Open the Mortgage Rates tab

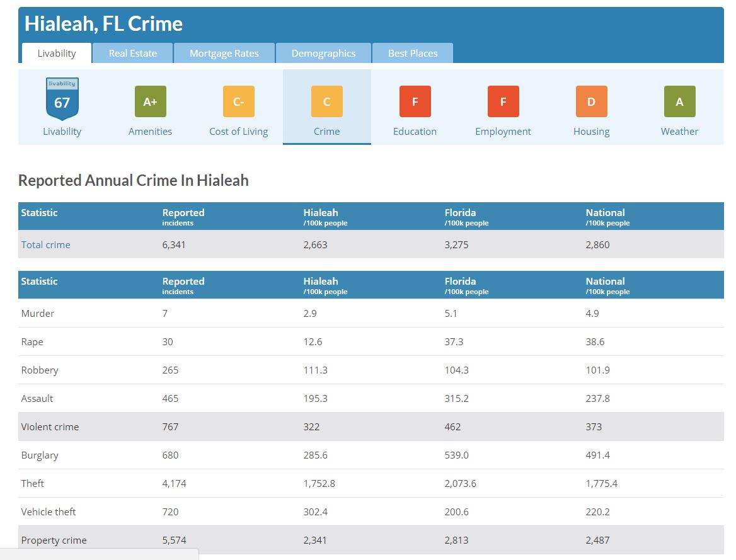click(224, 54)
